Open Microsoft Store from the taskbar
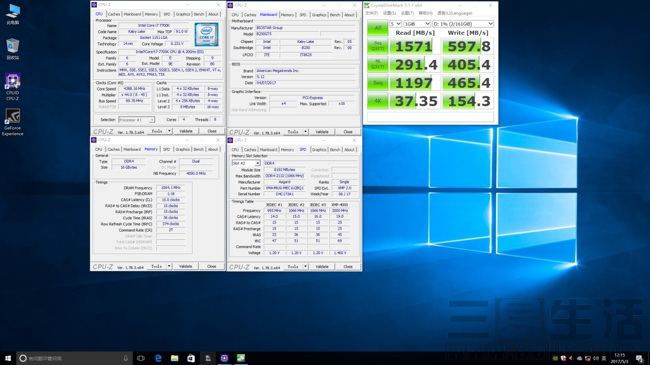Screen dimensions: 650x365 (191, 358)
